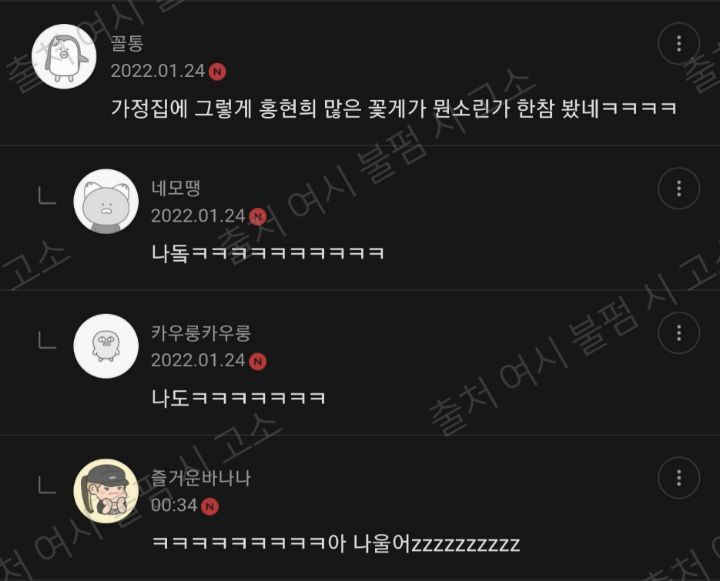Open the profile of user 꼴통
720x581 pixels.
[x=127, y=43]
